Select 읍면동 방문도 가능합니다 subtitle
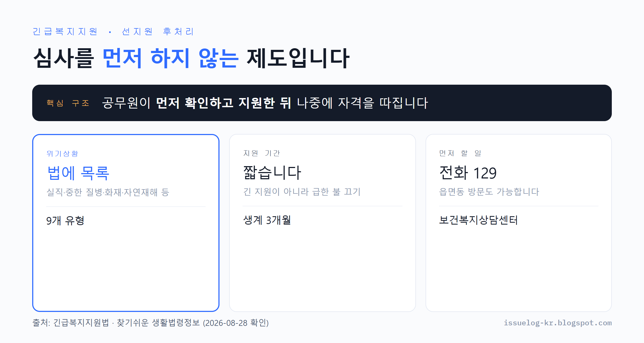The width and height of the screenshot is (644, 343). point(489,192)
